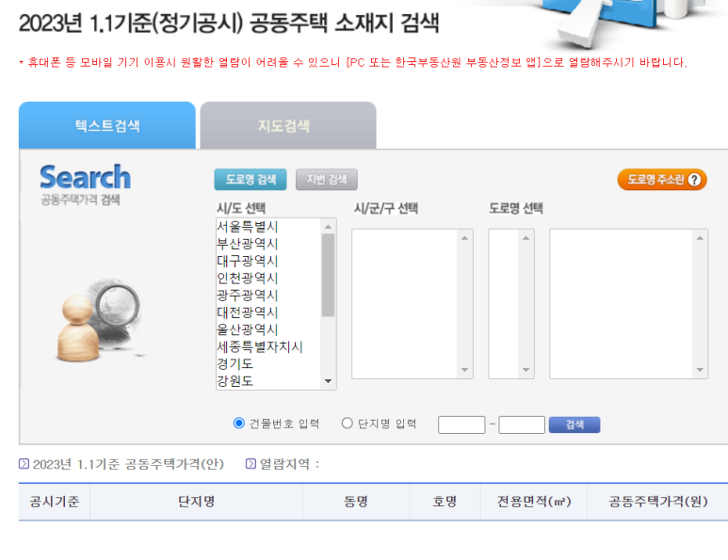
Task: Click the 시/도 list scrollbar thumb
Action: coord(329,275)
